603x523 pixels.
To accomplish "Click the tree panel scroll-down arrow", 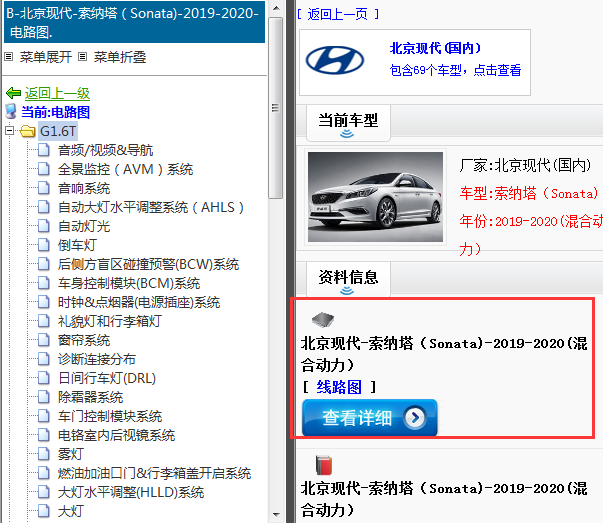I will click(276, 515).
